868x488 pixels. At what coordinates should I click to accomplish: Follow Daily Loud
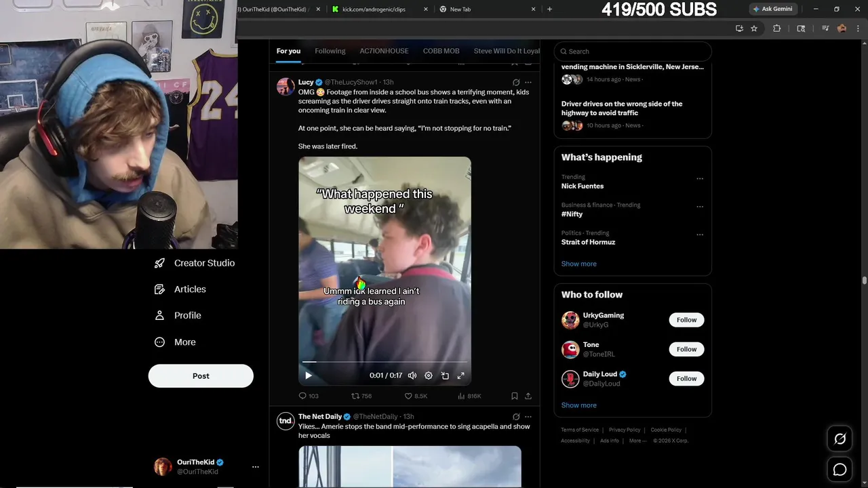(686, 378)
